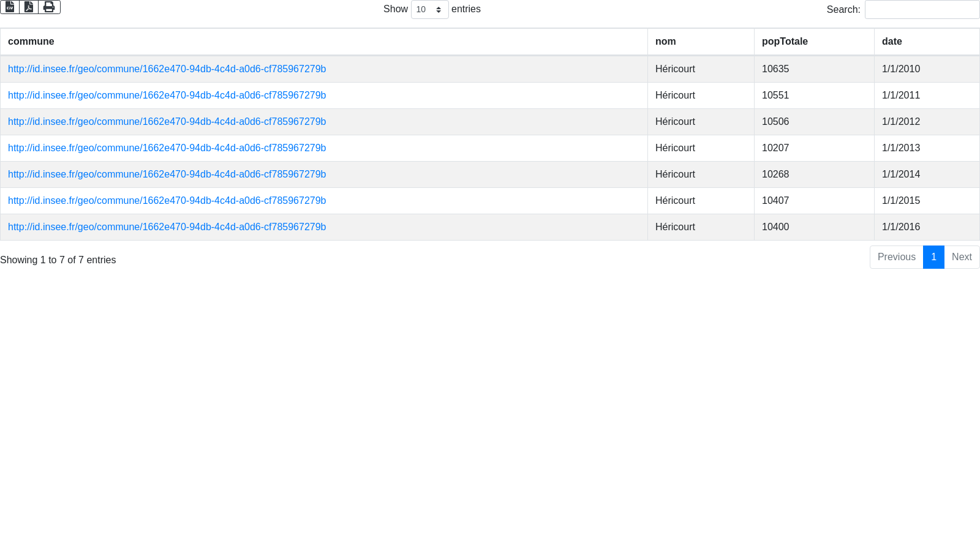This screenshot has width=980, height=551.
Task: Open commune link for 1/1/2013 row
Action: 167,148
